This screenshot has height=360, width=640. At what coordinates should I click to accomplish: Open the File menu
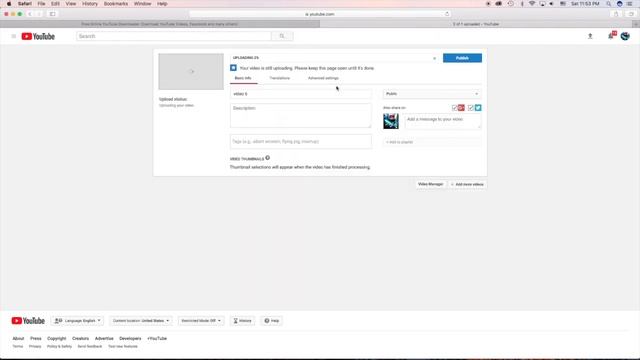pos(41,4)
